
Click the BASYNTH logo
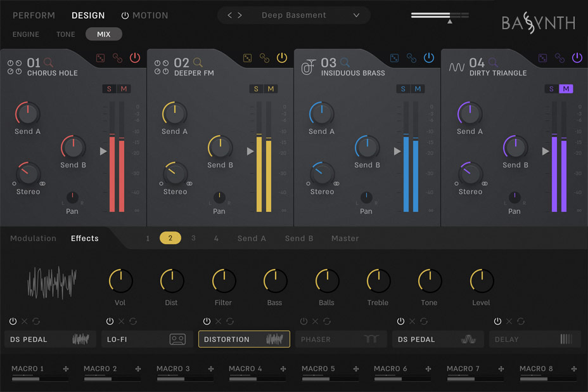tap(539, 23)
